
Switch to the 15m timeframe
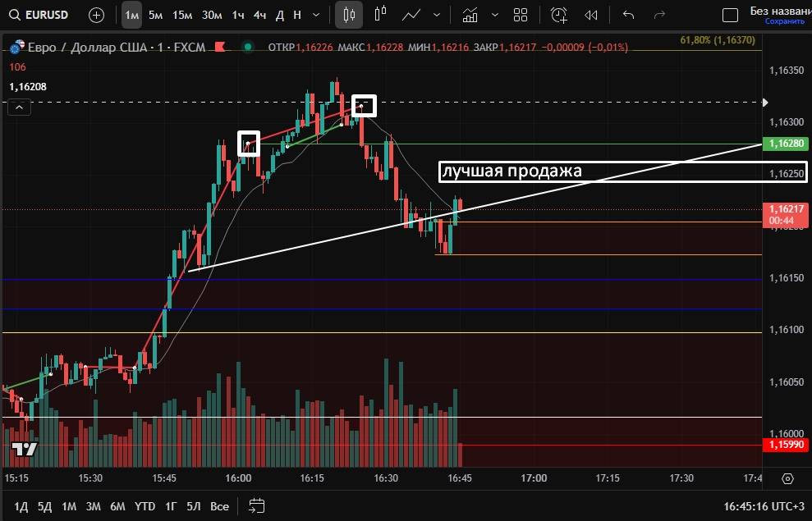pyautogui.click(x=182, y=15)
